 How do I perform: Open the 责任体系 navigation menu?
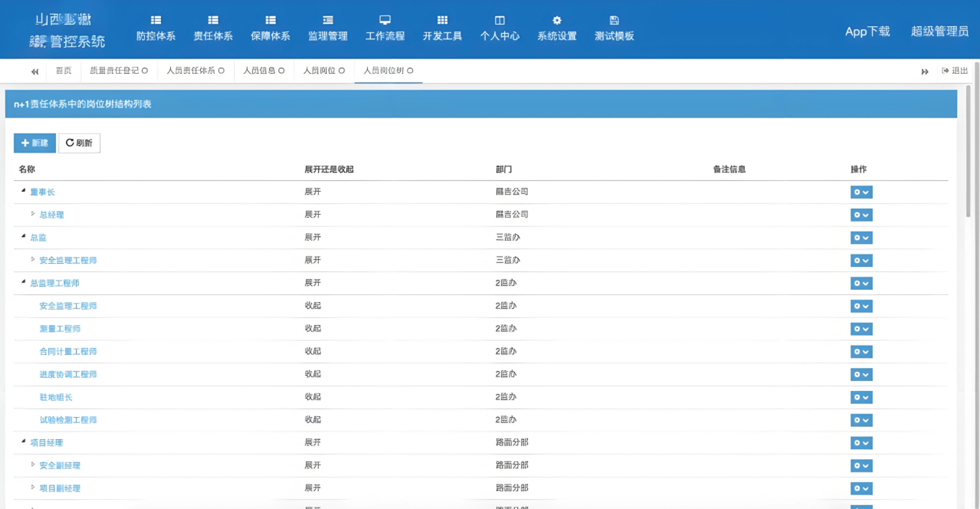(213, 29)
